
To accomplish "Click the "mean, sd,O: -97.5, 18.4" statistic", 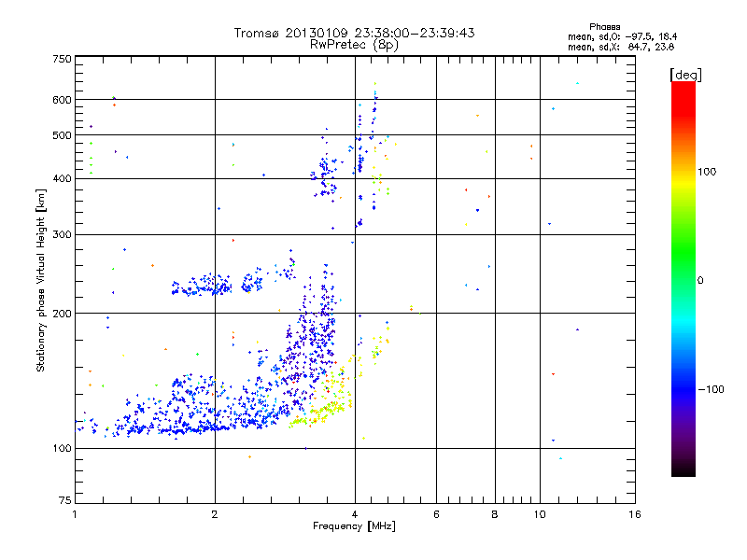I will tap(622, 36).
